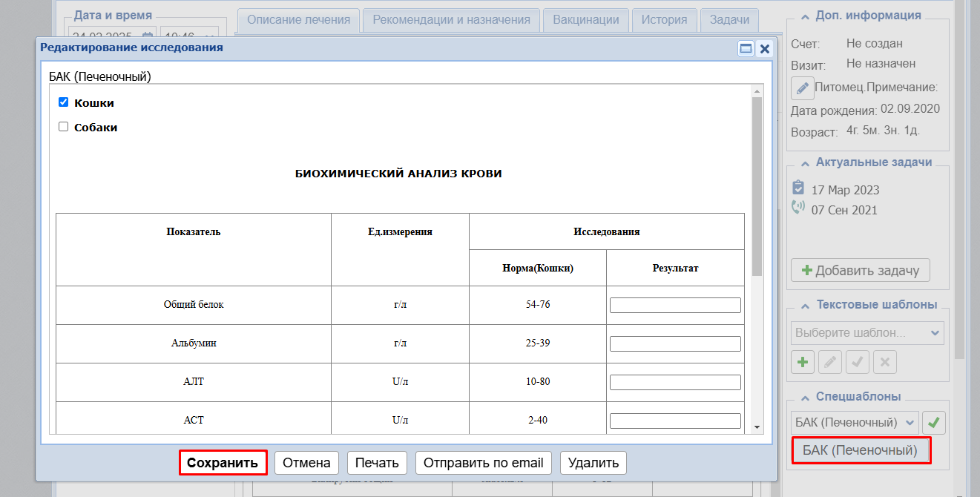The width and height of the screenshot is (980, 497).
Task: Open the Выберите шаблон dropdown
Action: click(x=867, y=333)
